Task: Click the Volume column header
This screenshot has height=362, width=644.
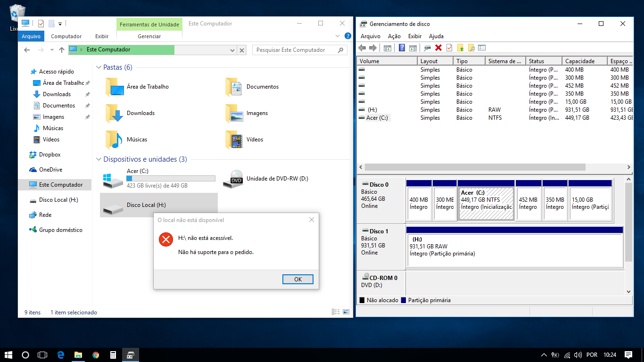Action: pos(387,61)
